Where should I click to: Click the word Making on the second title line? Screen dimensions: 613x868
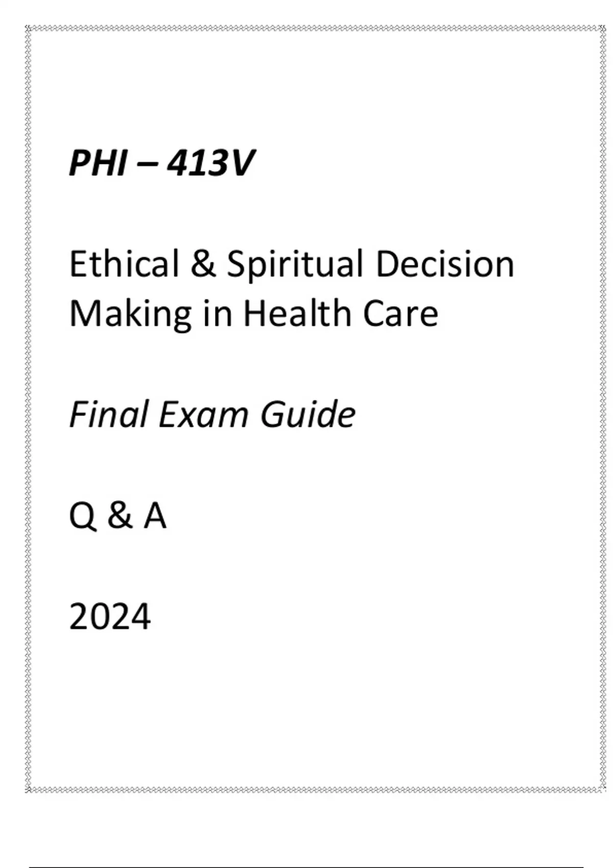(130, 315)
